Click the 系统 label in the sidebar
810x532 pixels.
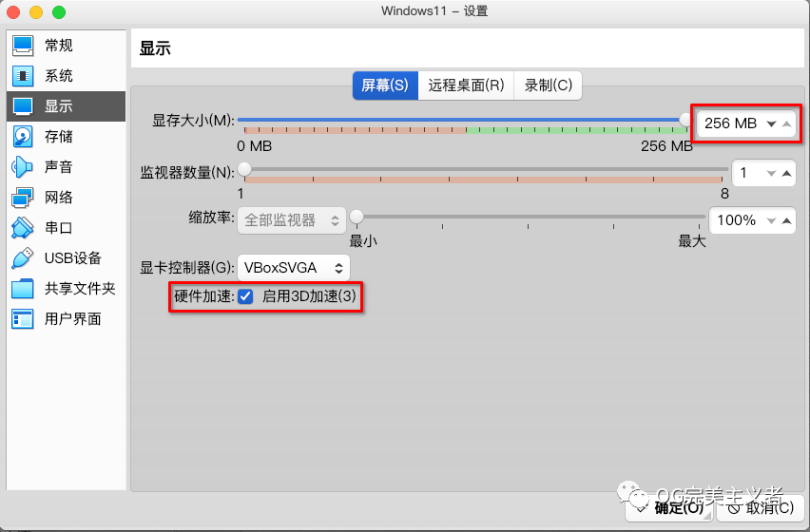click(58, 76)
